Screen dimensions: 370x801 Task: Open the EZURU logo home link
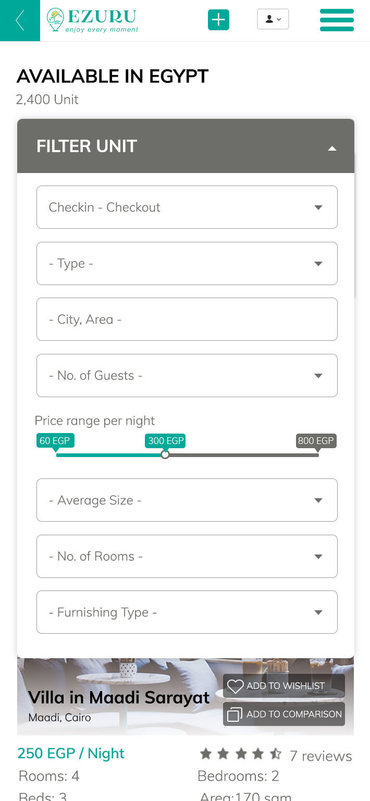tap(92, 20)
